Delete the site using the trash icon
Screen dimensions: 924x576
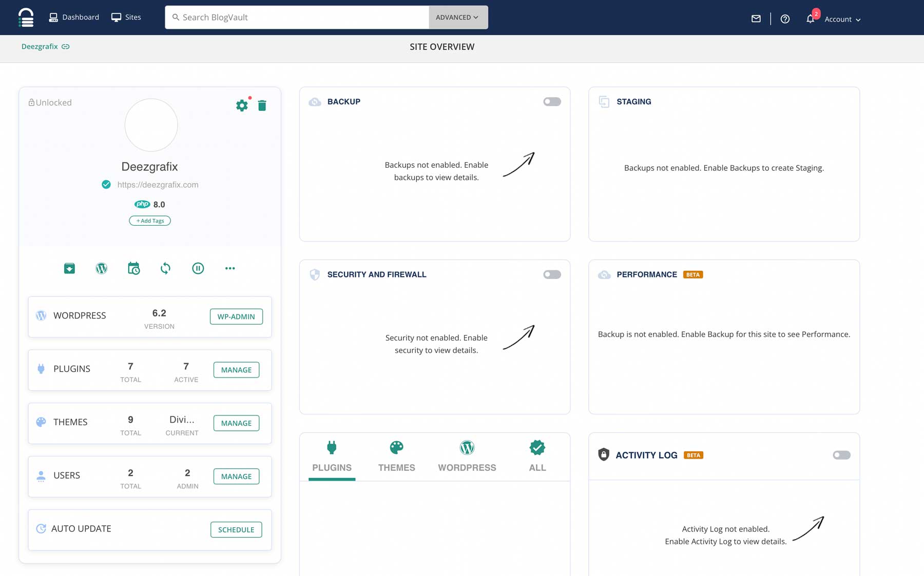click(262, 106)
